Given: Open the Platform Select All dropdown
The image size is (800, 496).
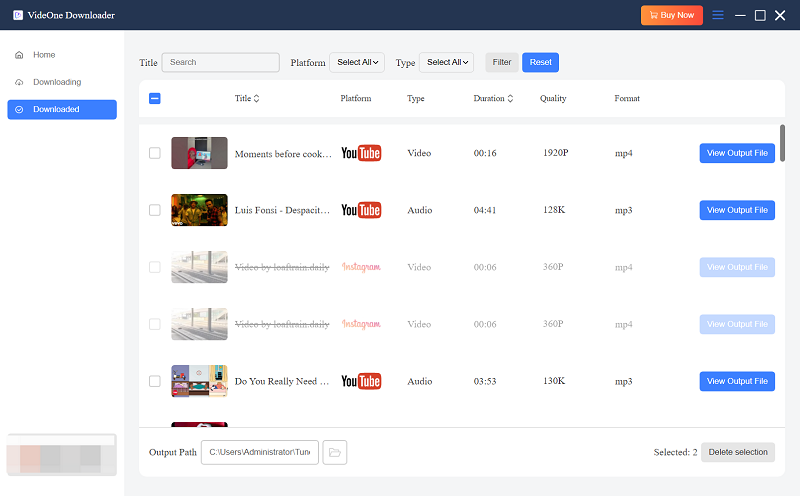Looking at the screenshot, I should coord(357,62).
